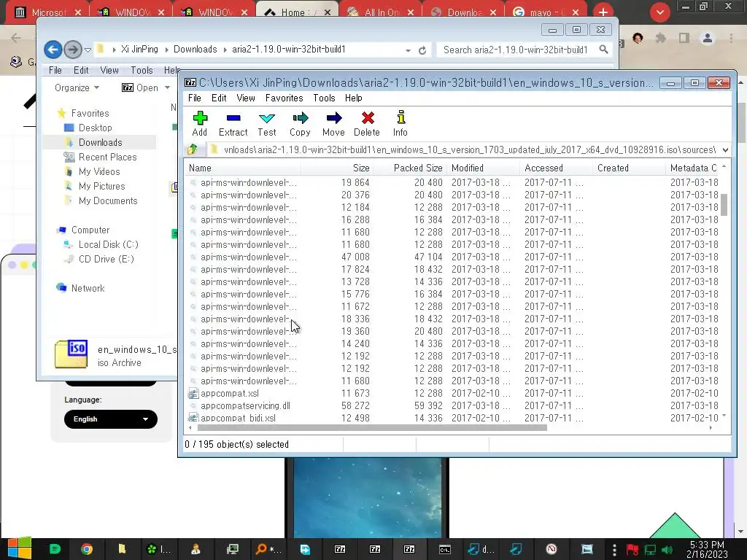Click the Test archive icon
Image resolution: width=747 pixels, height=560 pixels.
point(267,123)
